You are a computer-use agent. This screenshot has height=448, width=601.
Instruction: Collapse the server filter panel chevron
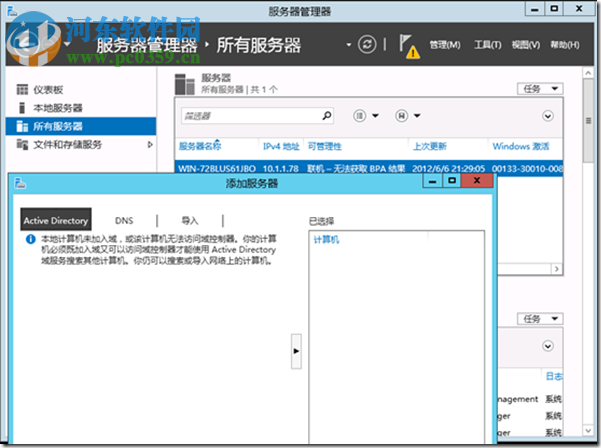click(548, 116)
